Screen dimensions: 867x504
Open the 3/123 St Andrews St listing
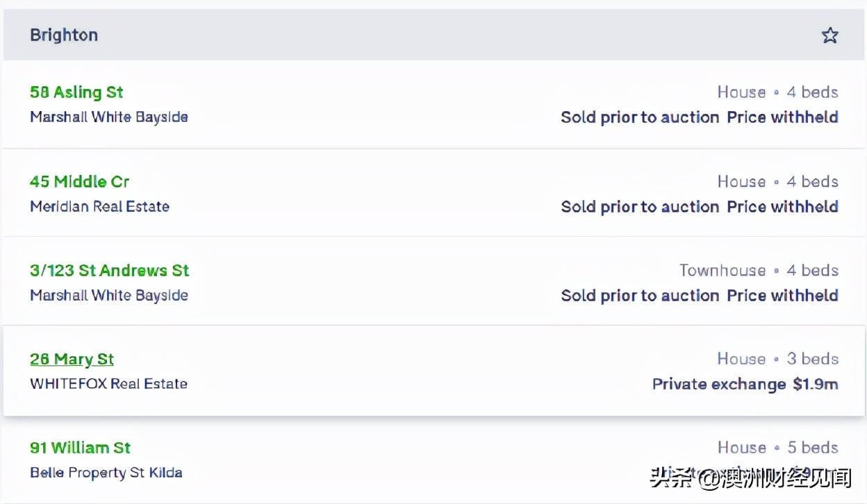[x=109, y=271]
